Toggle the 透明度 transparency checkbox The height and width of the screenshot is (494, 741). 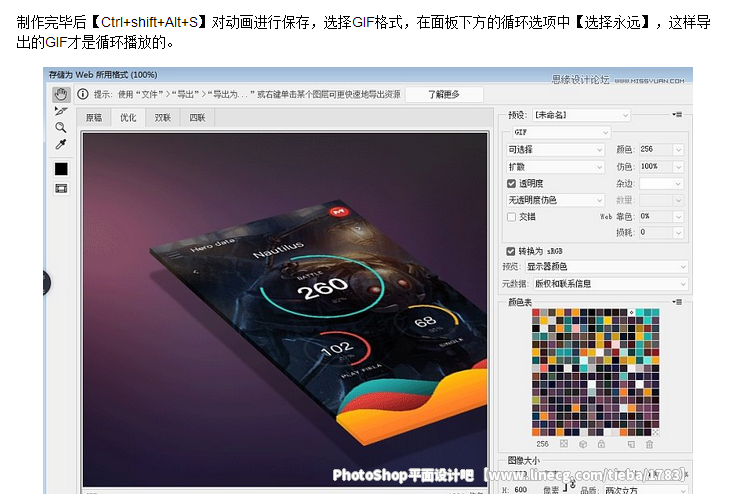511,183
